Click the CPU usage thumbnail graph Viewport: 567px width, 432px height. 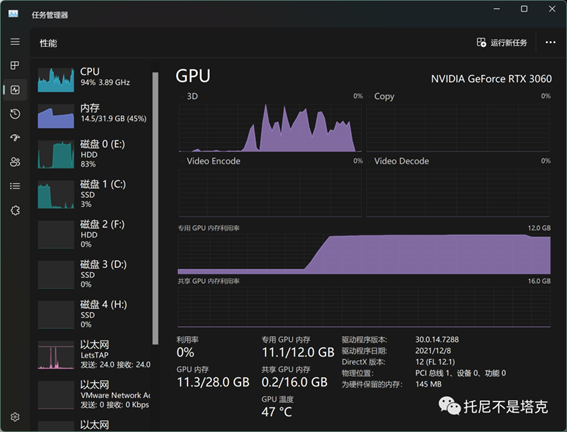coord(56,80)
